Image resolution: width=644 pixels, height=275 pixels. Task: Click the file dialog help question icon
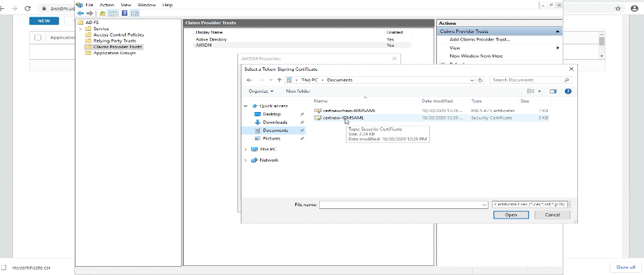coord(568,91)
